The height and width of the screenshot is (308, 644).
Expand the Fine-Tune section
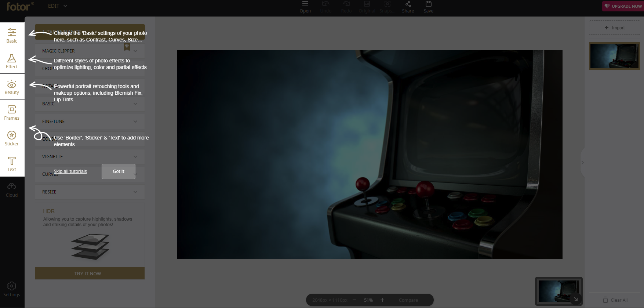[90, 122]
